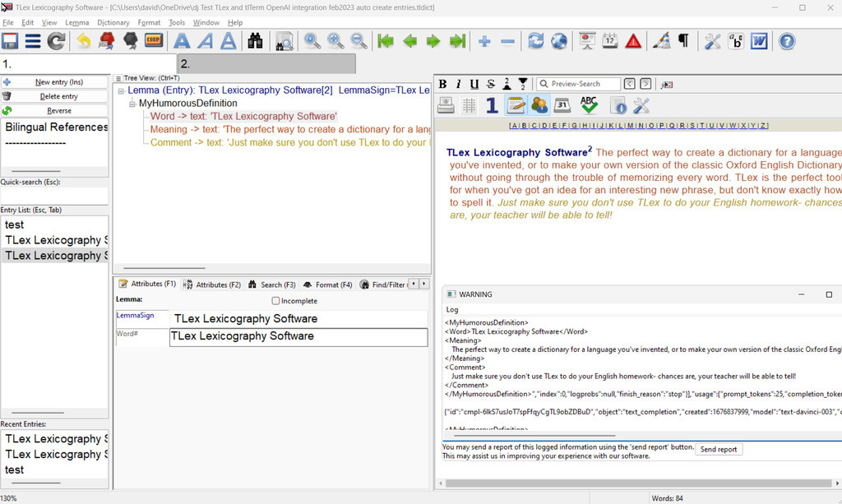The width and height of the screenshot is (842, 504).
Task: Click the Word# input field
Action: [298, 337]
